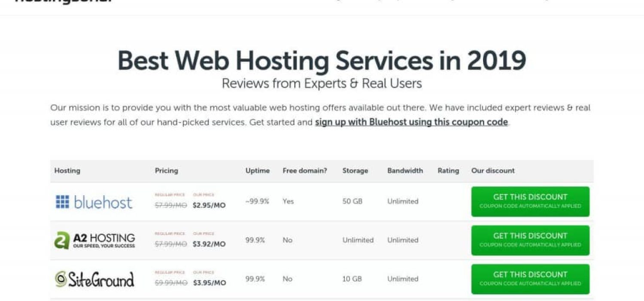This screenshot has height=301, width=644.
Task: Click the 'Free domain?' column header
Action: click(305, 171)
